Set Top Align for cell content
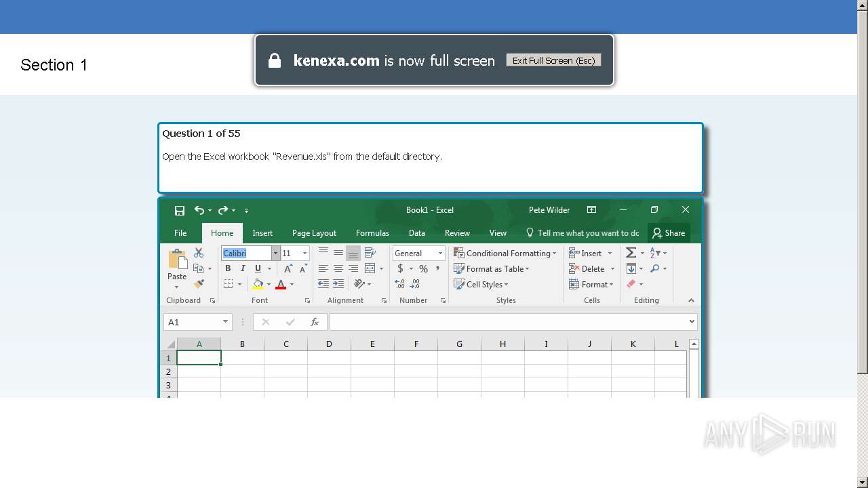The height and width of the screenshot is (488, 868). click(323, 253)
